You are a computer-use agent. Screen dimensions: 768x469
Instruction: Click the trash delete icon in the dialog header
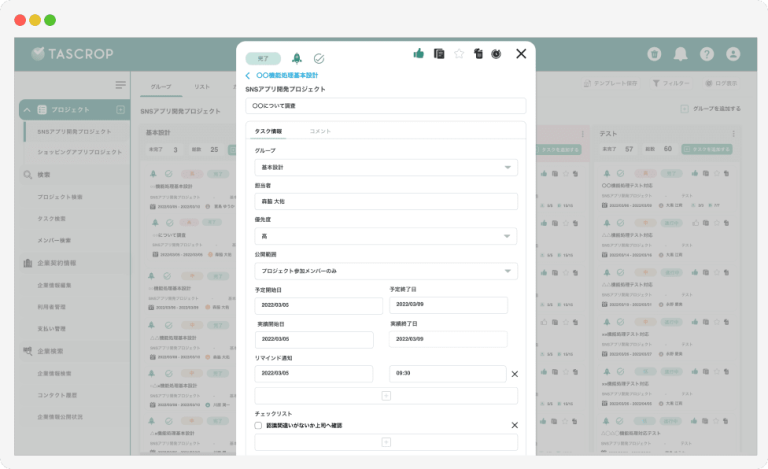coord(478,54)
